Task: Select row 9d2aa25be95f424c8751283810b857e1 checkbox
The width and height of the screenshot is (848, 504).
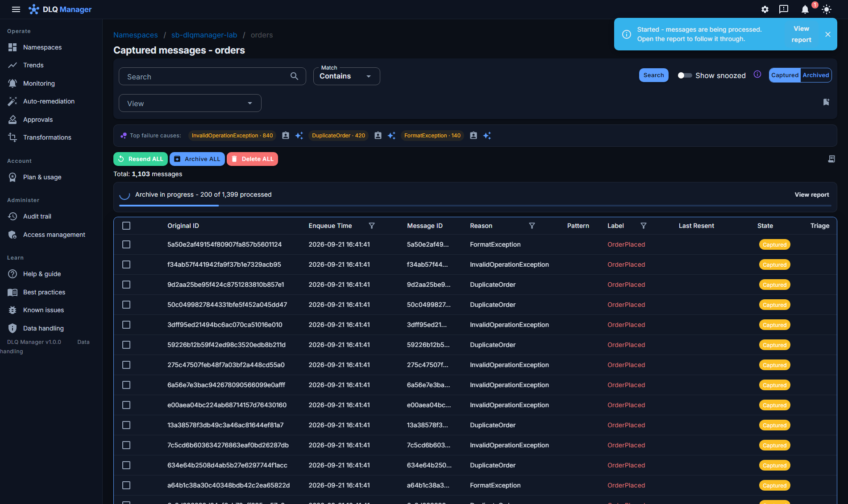Action: click(x=126, y=285)
